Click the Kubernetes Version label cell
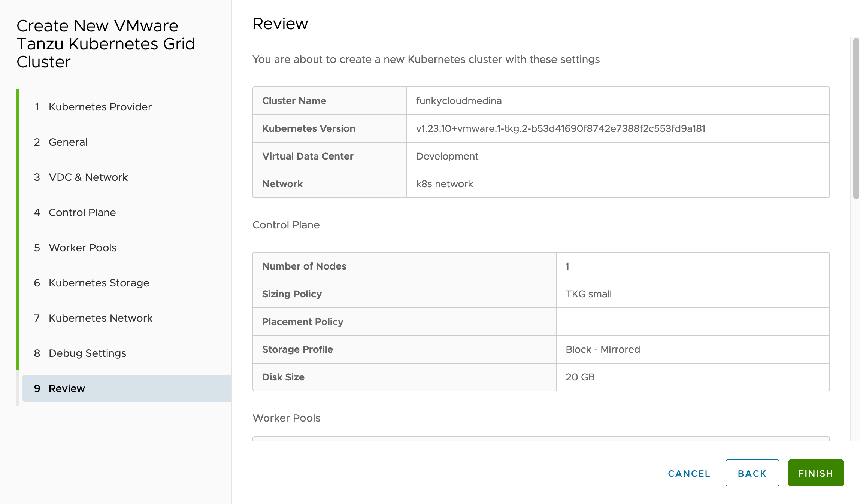860x504 pixels. (x=330, y=128)
